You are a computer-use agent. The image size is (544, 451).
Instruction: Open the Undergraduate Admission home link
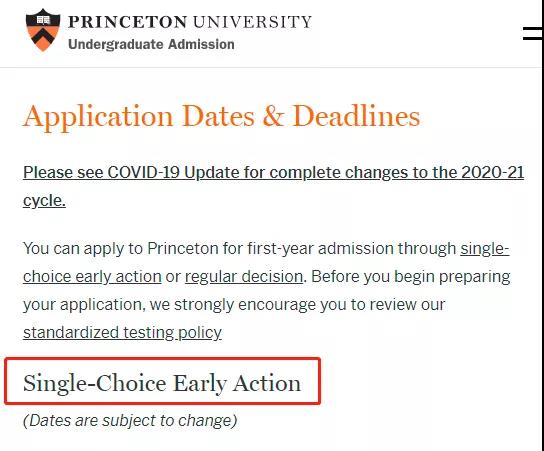[x=151, y=44]
